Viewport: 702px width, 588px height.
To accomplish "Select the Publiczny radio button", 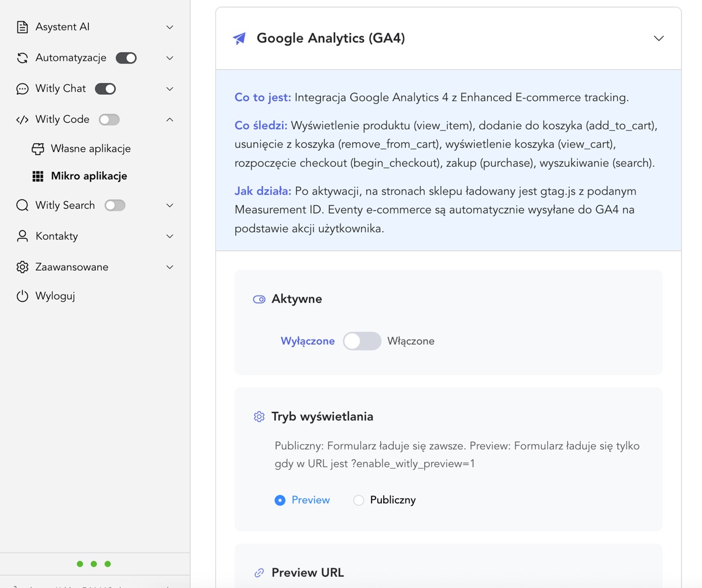I will coord(357,500).
